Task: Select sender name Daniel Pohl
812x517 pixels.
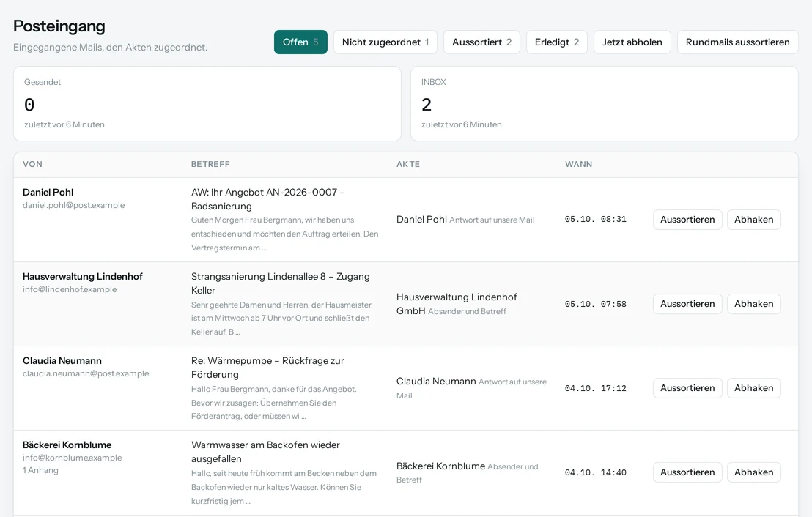Action: pos(48,192)
